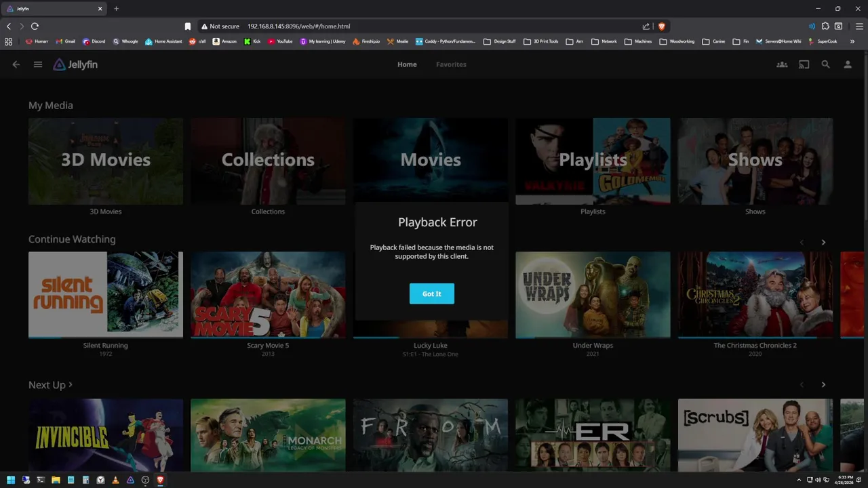The height and width of the screenshot is (488, 868).
Task: Resume Silent Running
Action: coord(106,295)
